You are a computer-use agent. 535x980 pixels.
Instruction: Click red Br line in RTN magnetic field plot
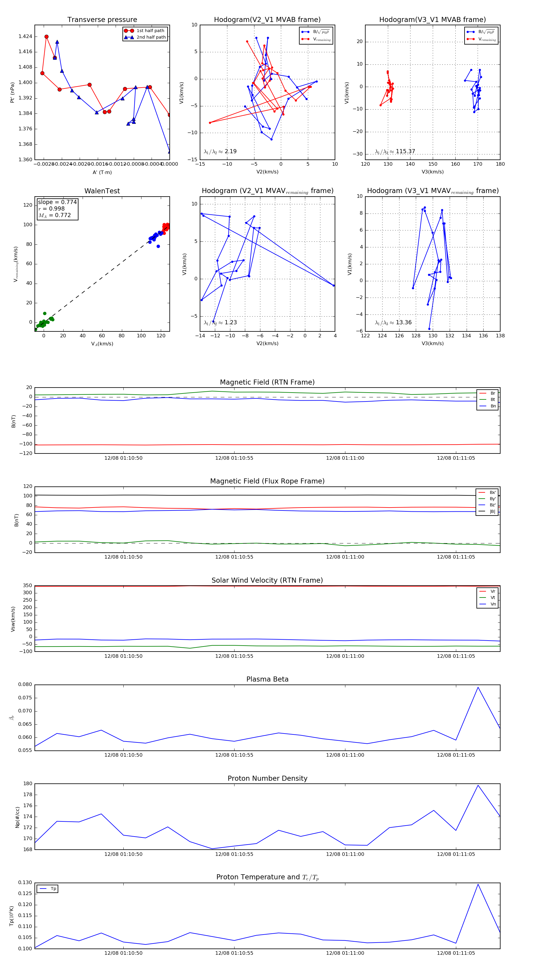pos(267,445)
